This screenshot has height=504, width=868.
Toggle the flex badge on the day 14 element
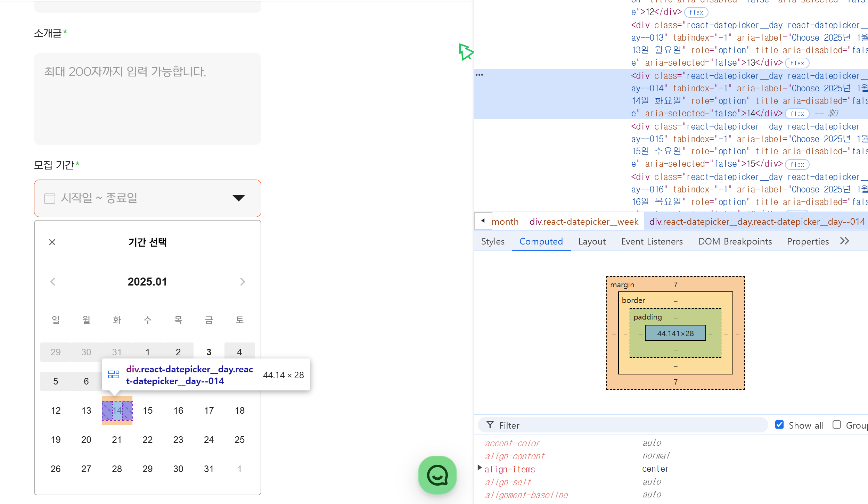click(797, 114)
